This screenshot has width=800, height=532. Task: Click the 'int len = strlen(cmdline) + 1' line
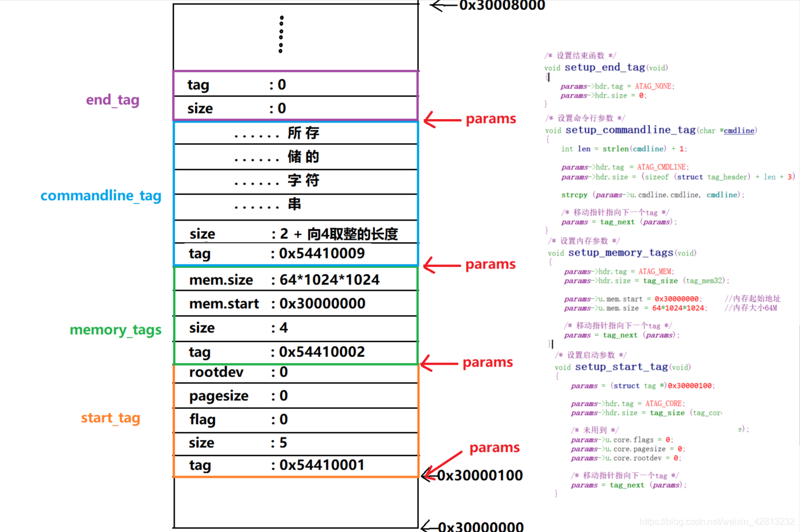coord(624,149)
